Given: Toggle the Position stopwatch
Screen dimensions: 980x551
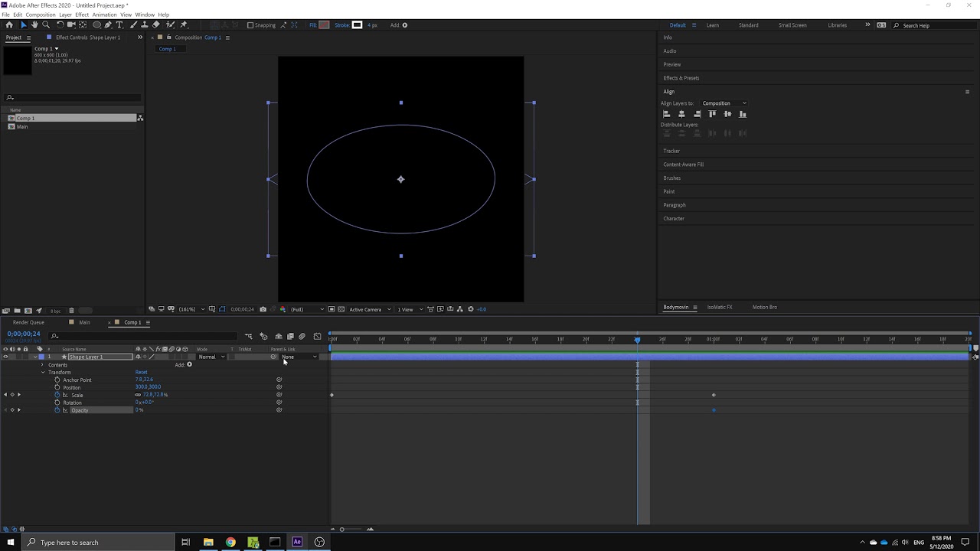Looking at the screenshot, I should 57,387.
